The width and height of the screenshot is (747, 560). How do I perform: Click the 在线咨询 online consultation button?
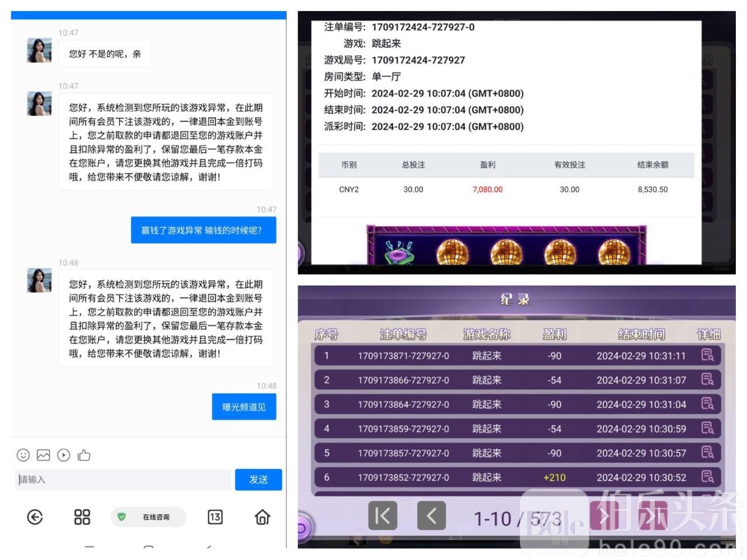click(x=149, y=517)
